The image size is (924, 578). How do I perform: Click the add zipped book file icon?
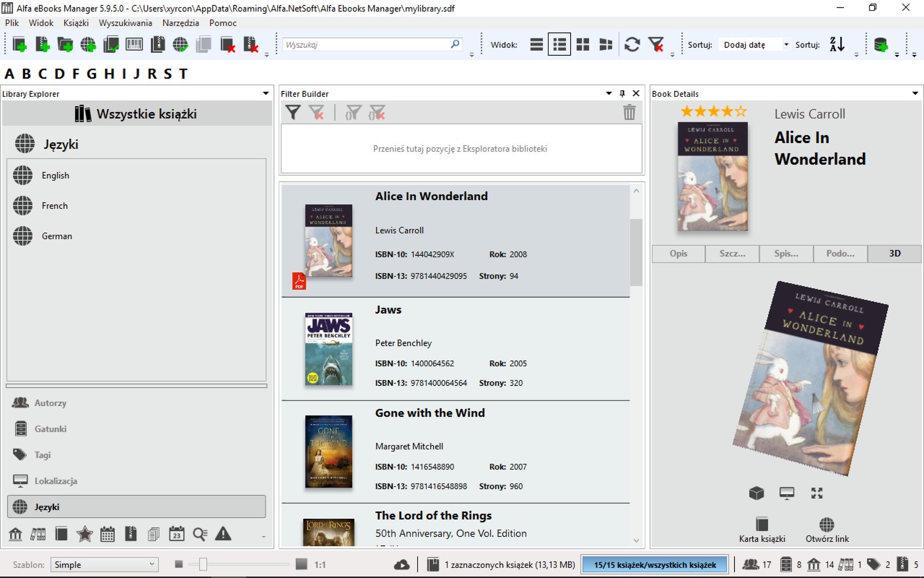42,45
